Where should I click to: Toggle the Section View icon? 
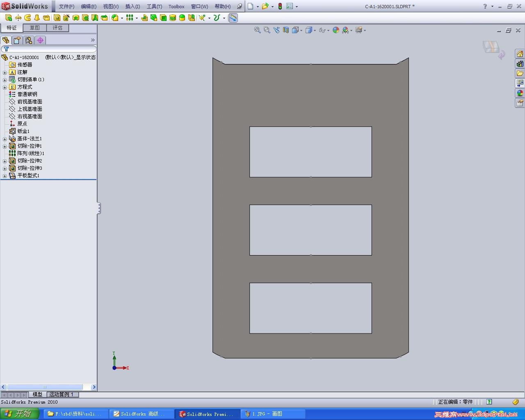[286, 30]
